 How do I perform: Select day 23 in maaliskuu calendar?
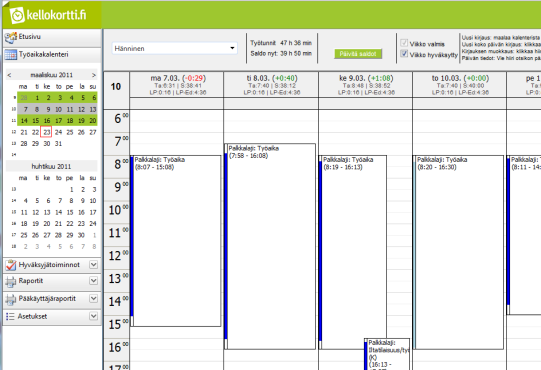coord(47,132)
